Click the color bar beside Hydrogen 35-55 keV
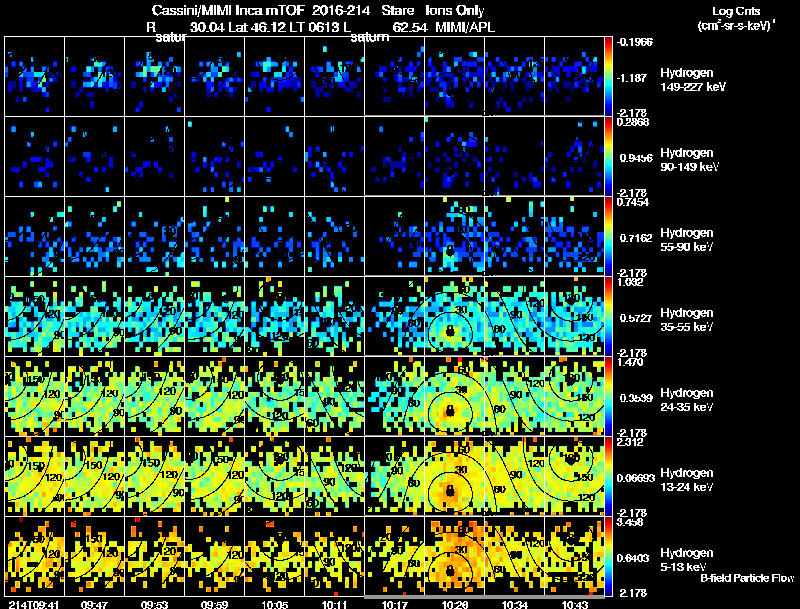 [608, 316]
